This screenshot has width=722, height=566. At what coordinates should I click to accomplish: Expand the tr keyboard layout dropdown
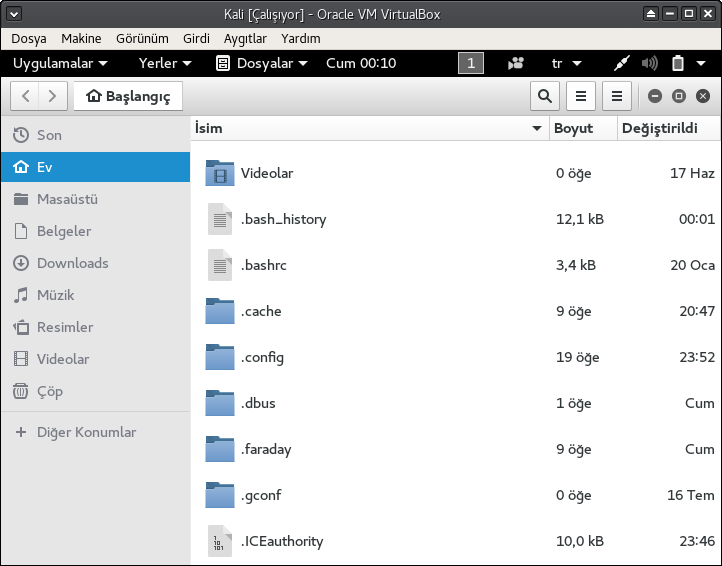[x=566, y=63]
